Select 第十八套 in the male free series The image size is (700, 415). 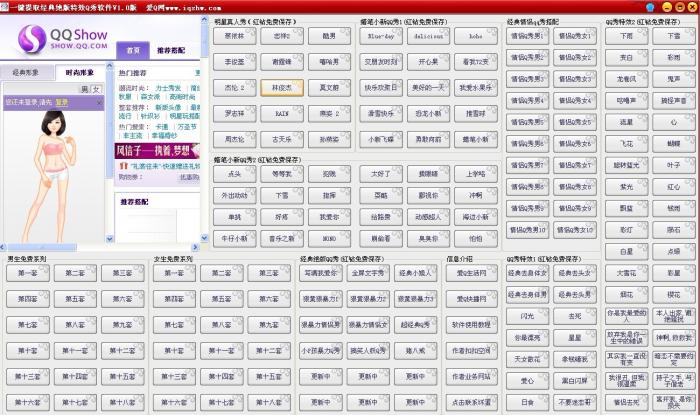point(122,403)
